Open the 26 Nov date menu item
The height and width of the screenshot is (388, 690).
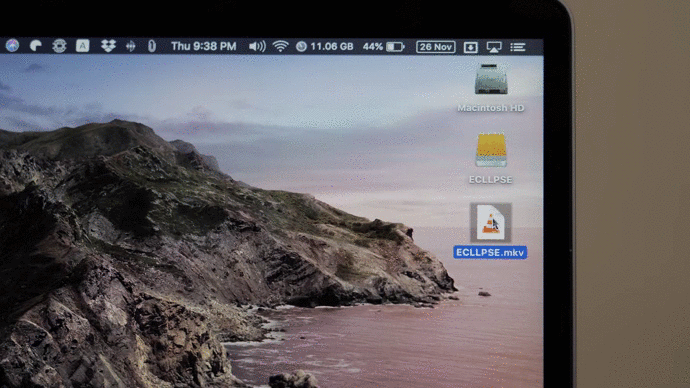[435, 47]
